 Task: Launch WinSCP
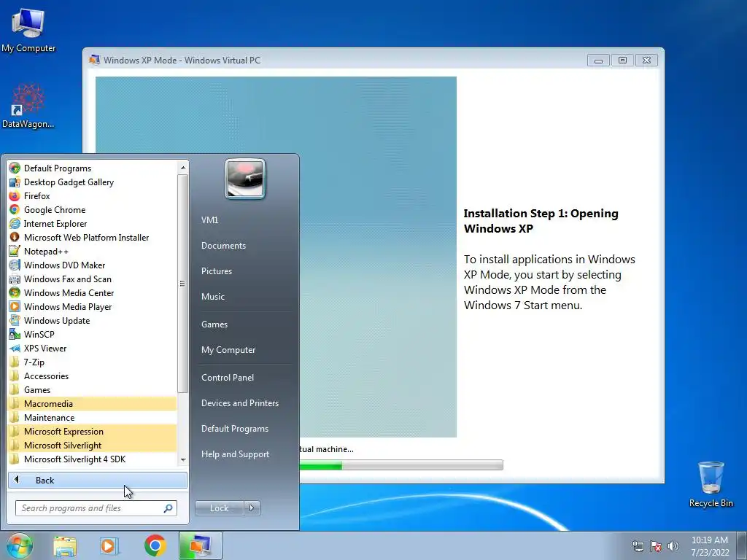point(93,334)
